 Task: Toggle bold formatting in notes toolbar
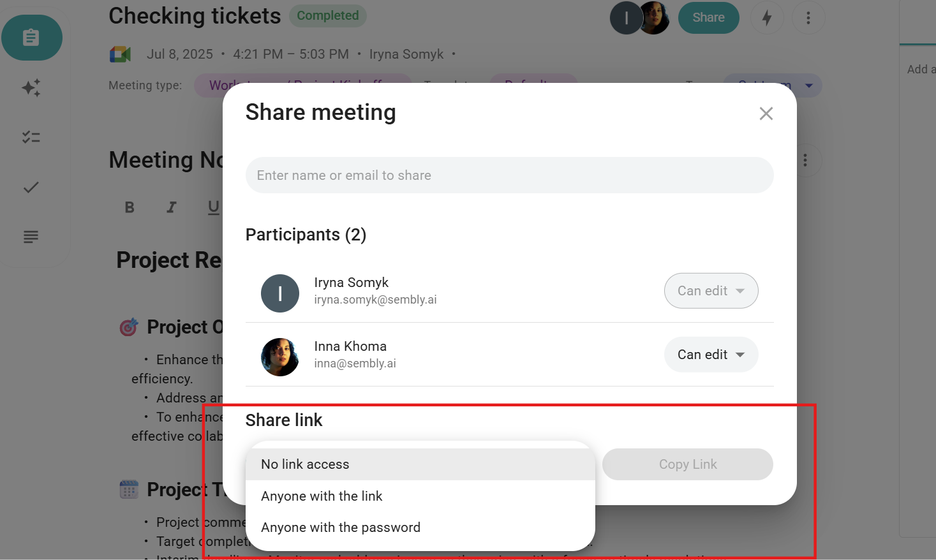coord(130,207)
